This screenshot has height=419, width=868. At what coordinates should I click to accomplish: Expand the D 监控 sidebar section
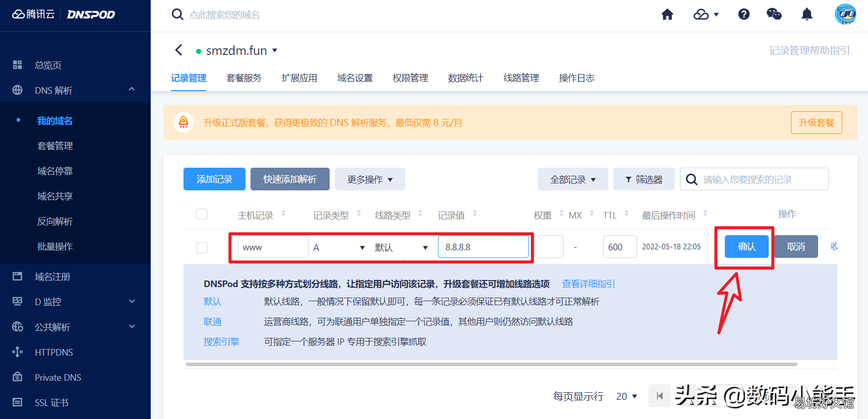click(x=132, y=301)
